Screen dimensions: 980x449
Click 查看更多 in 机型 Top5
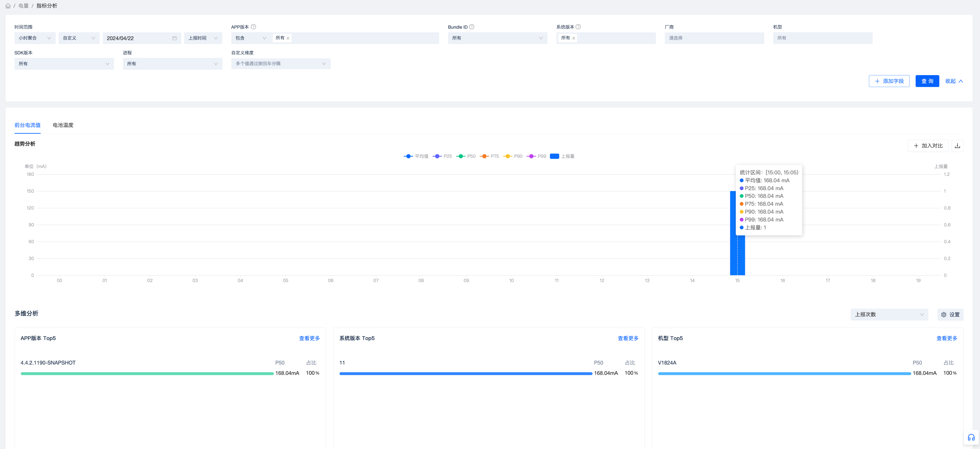pyautogui.click(x=947, y=338)
